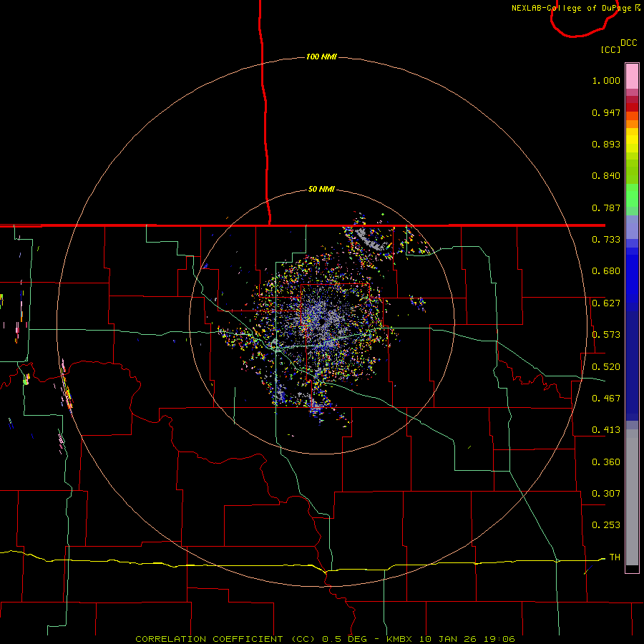Click the DCC label above color bar
This screenshot has width=644, height=644.
(x=629, y=43)
